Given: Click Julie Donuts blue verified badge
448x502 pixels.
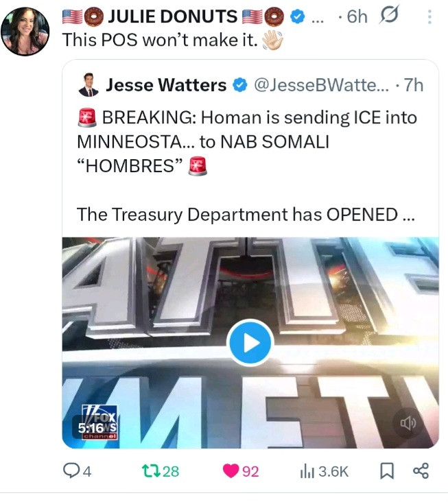Looking at the screenshot, I should (x=297, y=16).
